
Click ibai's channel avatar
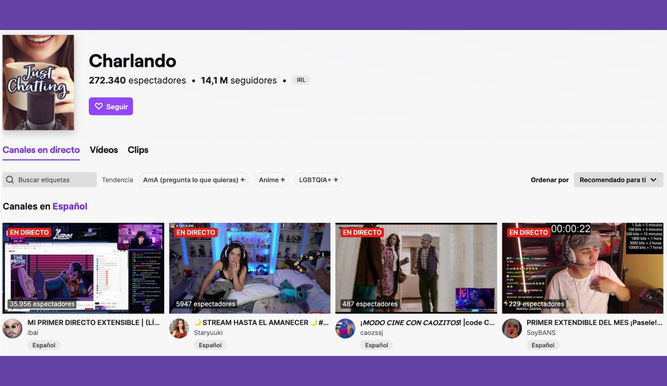[x=12, y=329]
